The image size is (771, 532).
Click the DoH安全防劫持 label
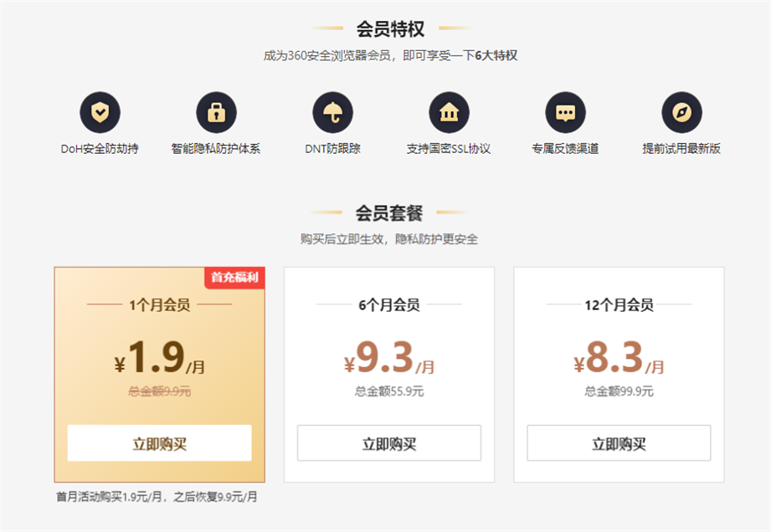coord(100,149)
